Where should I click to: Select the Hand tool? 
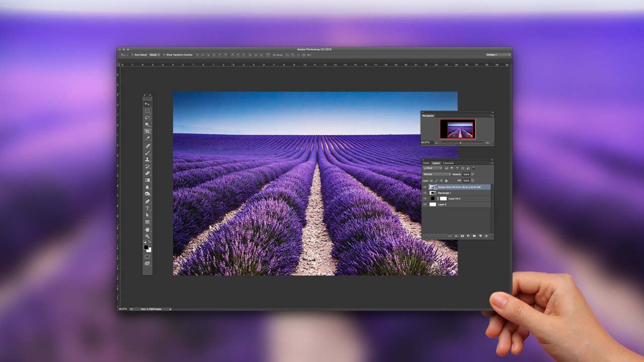pyautogui.click(x=147, y=229)
